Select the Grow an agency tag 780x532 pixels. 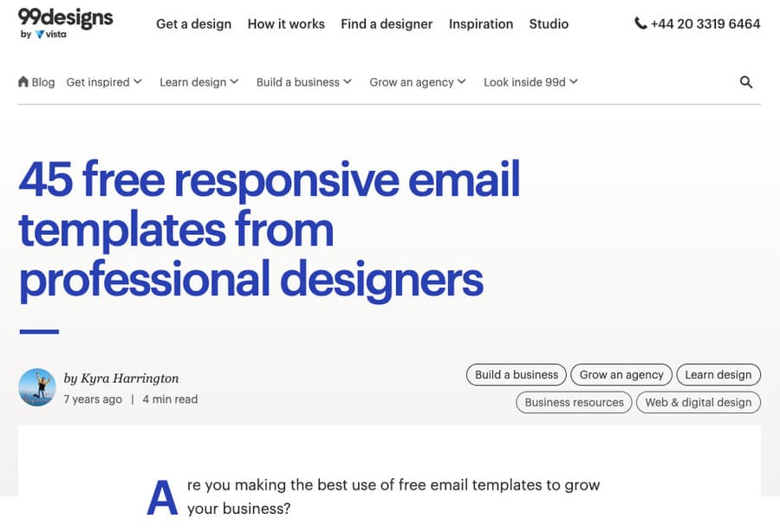point(621,374)
